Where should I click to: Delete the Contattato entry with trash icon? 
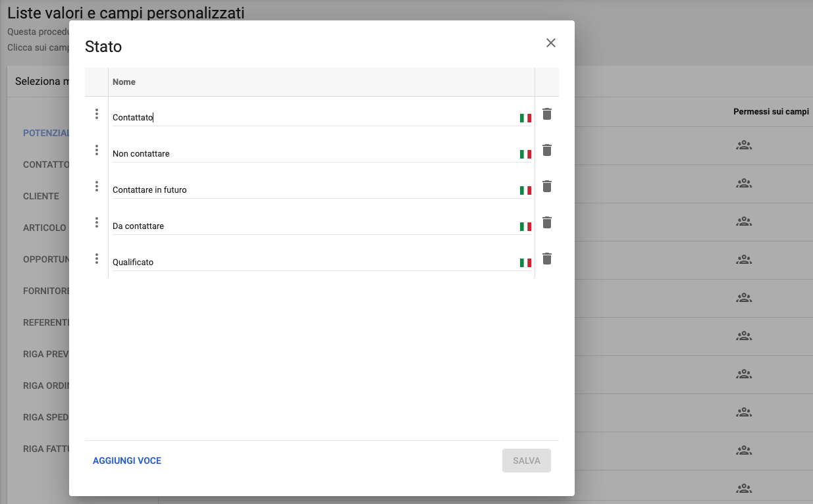(x=546, y=114)
